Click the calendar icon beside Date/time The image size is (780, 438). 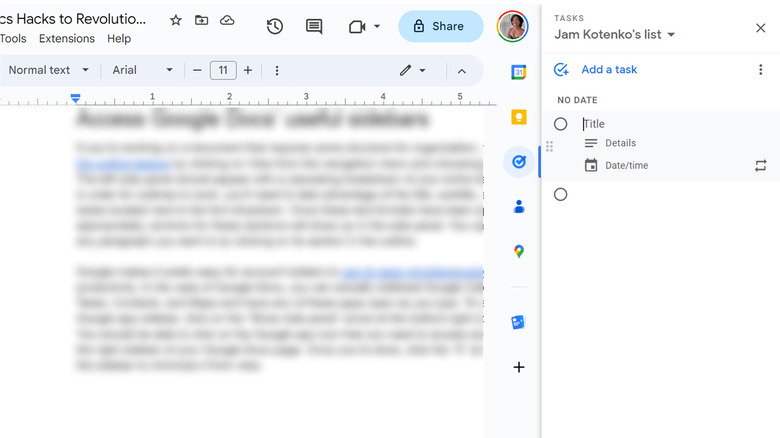(x=591, y=165)
